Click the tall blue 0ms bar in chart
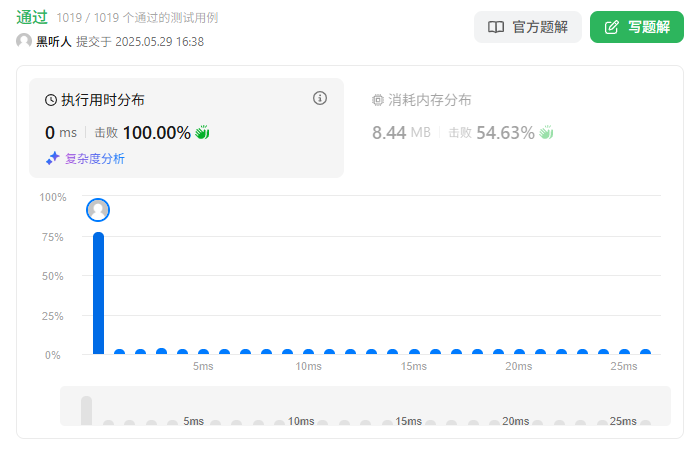700x450 pixels. coord(98,293)
